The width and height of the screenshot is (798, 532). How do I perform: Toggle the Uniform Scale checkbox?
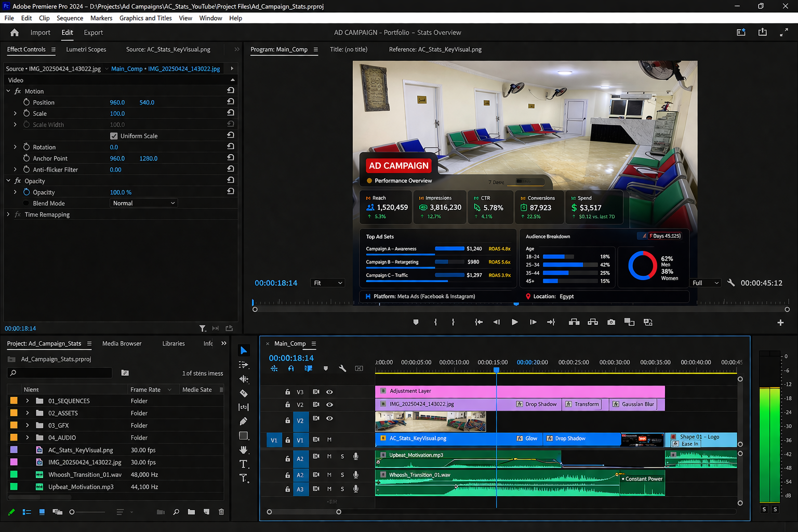coord(114,136)
